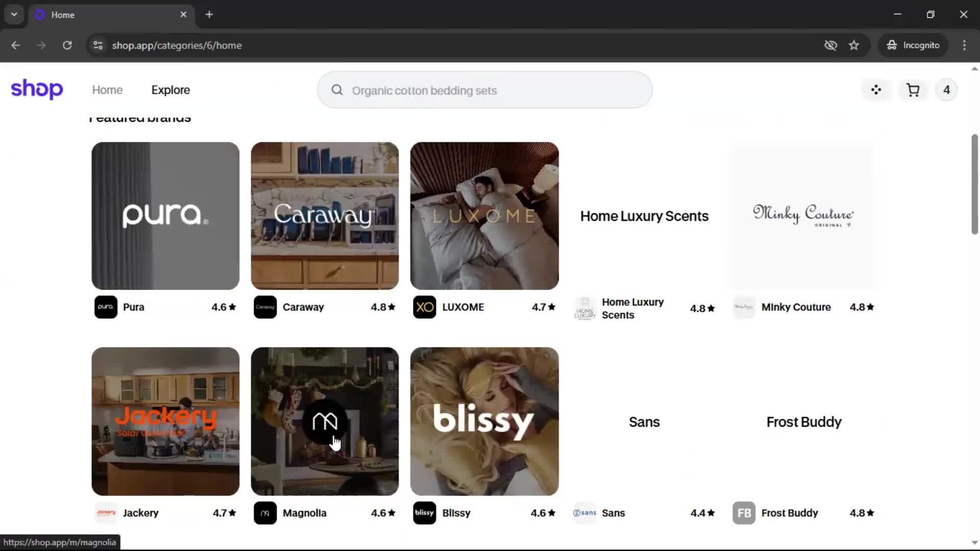Go to the Home navigation item
This screenshot has height=551, width=980.
pos(107,90)
